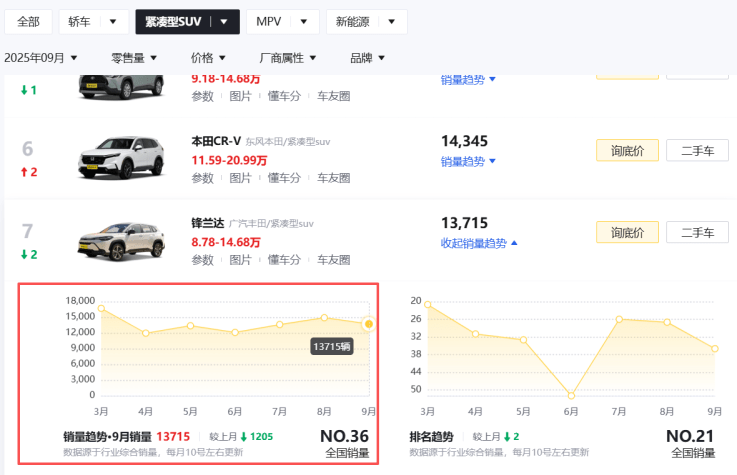Expand the 新能源 dropdown arrow
The image size is (737, 475).
[392, 22]
